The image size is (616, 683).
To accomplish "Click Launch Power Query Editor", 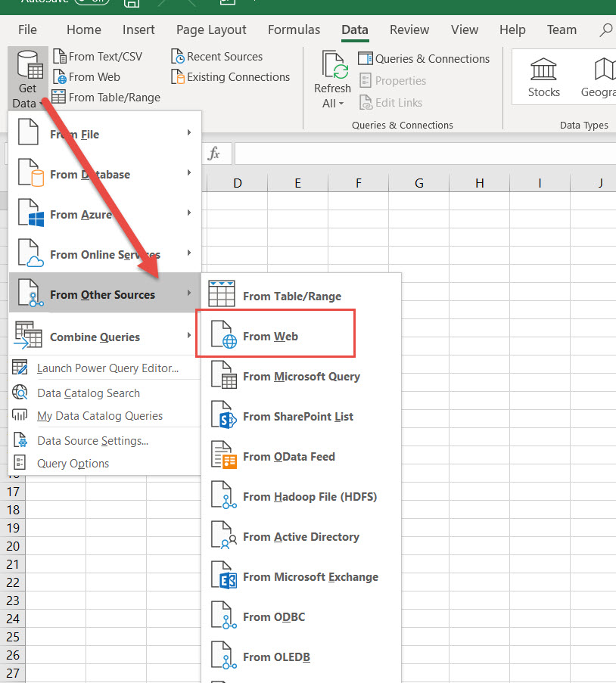I will coord(104,368).
